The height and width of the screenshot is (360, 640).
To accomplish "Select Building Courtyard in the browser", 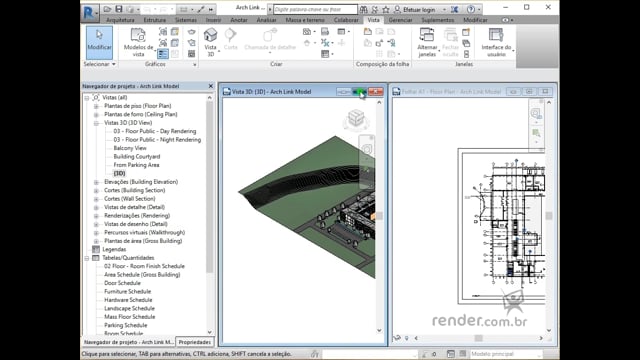I will click(137, 157).
